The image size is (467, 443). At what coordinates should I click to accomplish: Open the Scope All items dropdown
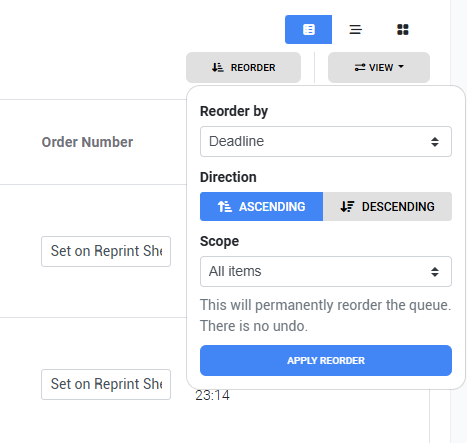coord(326,271)
